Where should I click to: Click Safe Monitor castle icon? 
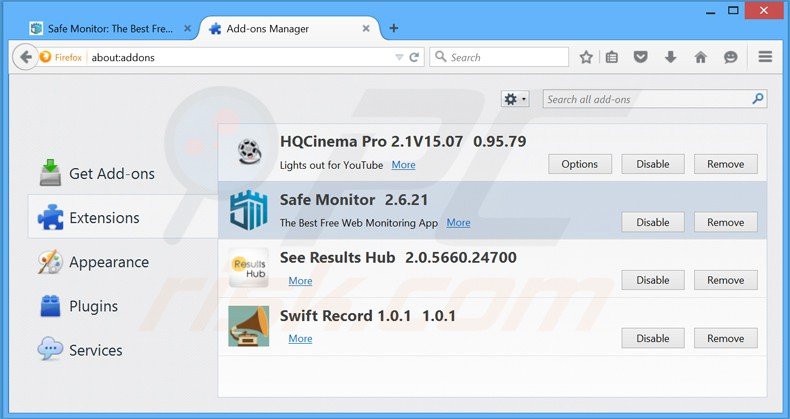pos(249,210)
